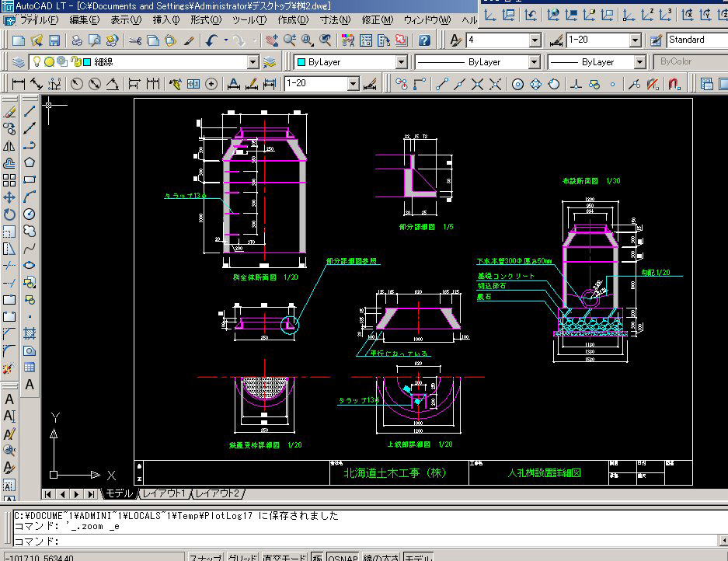The width and height of the screenshot is (728, 561).
Task: Open the top 1-20 dimension style dropdown
Action: point(636,40)
